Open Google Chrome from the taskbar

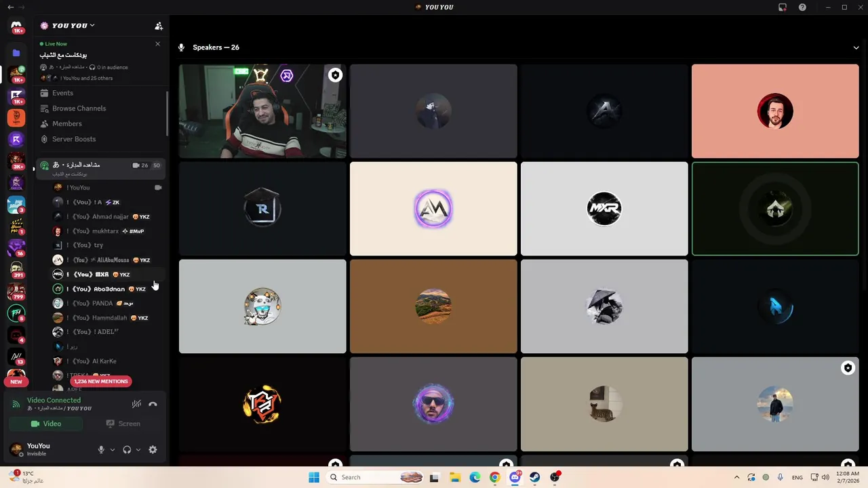(495, 477)
